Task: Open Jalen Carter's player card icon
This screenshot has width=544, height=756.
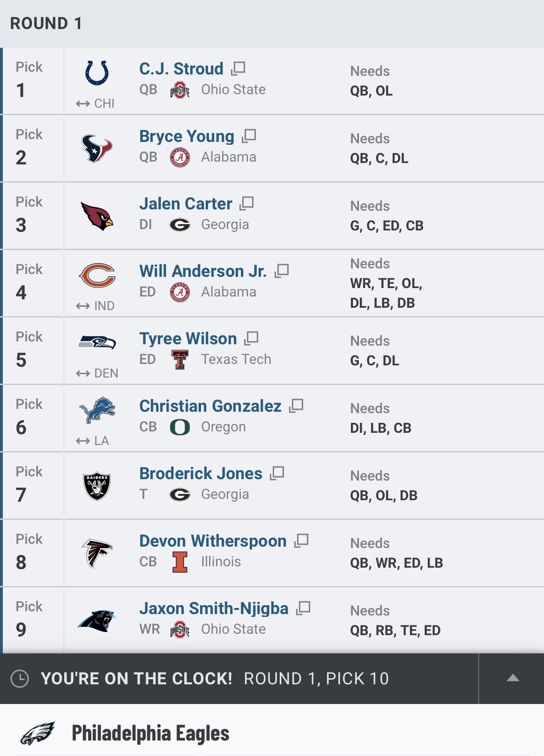Action: 246,203
